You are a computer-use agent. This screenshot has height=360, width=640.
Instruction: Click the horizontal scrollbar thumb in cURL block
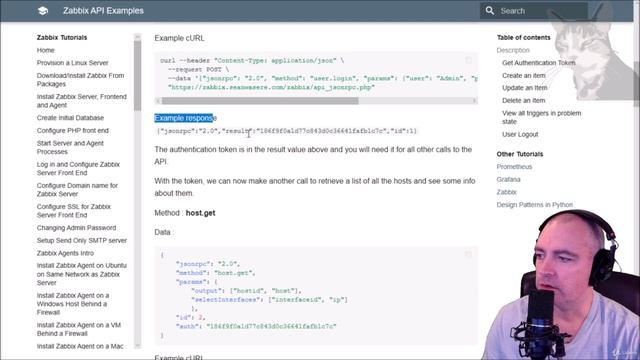pyautogui.click(x=260, y=101)
